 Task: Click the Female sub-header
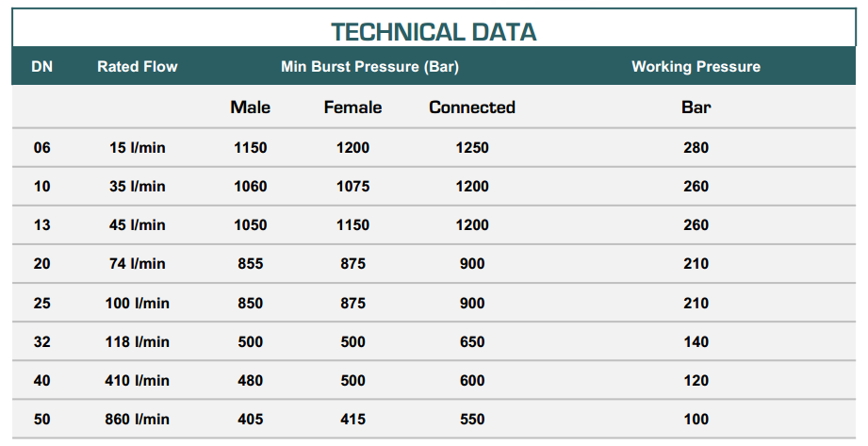[352, 107]
